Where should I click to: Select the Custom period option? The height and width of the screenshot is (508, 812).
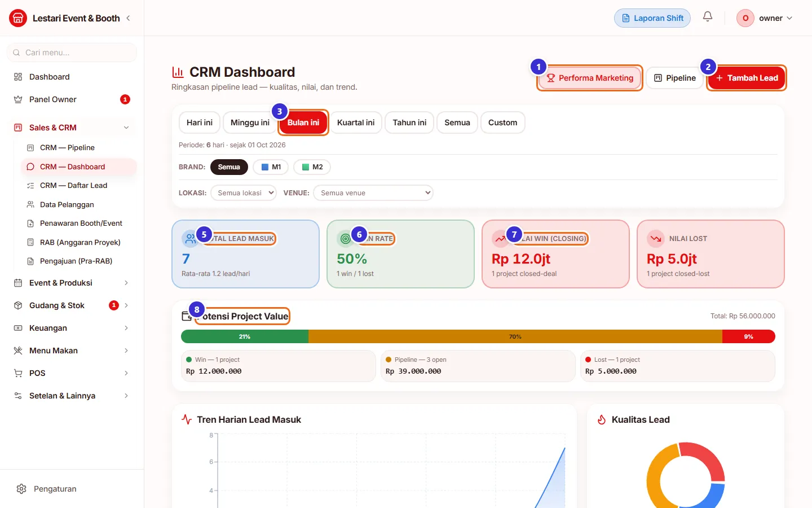tap(503, 122)
